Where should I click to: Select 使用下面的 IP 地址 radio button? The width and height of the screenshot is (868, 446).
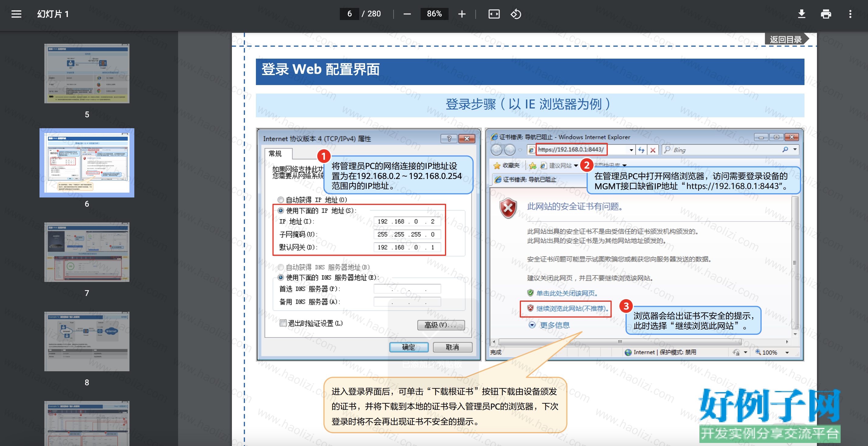(x=281, y=211)
